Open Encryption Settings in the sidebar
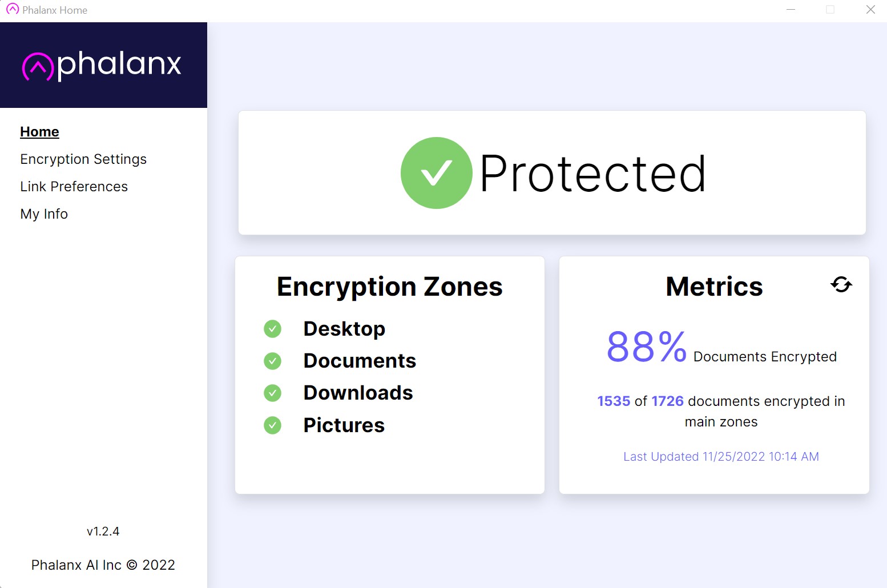 pos(83,159)
